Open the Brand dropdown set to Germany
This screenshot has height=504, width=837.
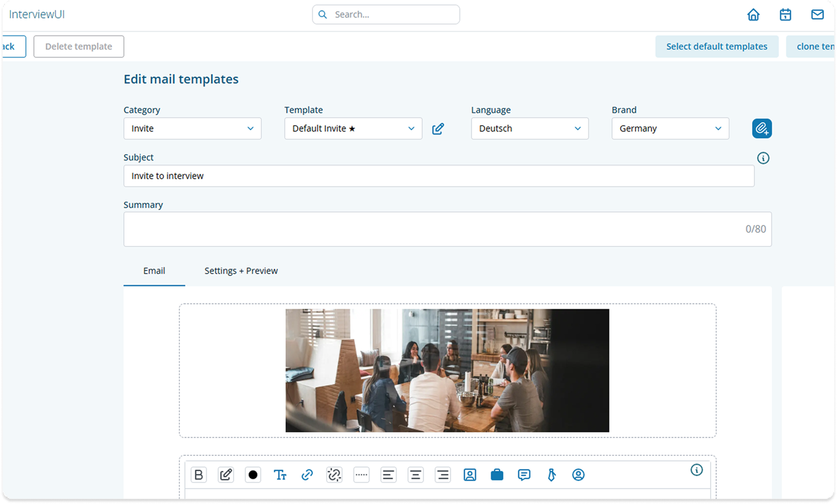[670, 128]
